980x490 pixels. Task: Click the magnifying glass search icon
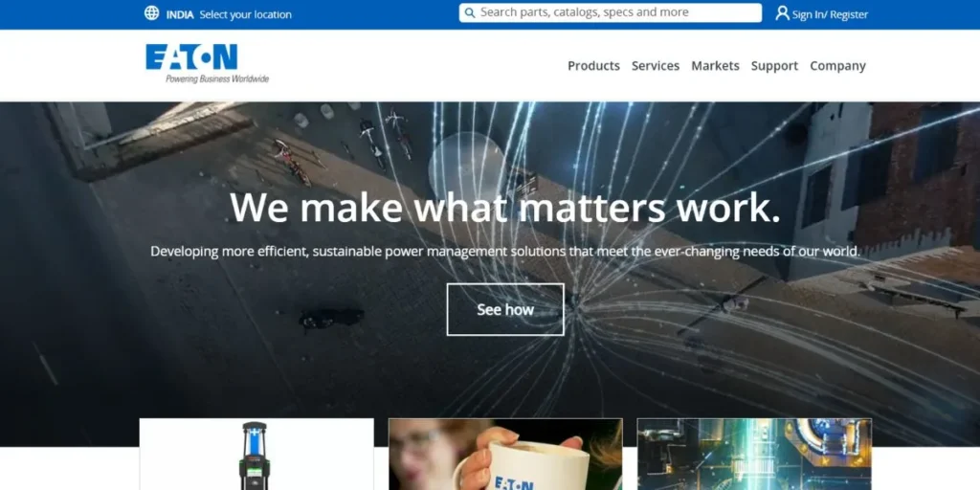click(469, 12)
